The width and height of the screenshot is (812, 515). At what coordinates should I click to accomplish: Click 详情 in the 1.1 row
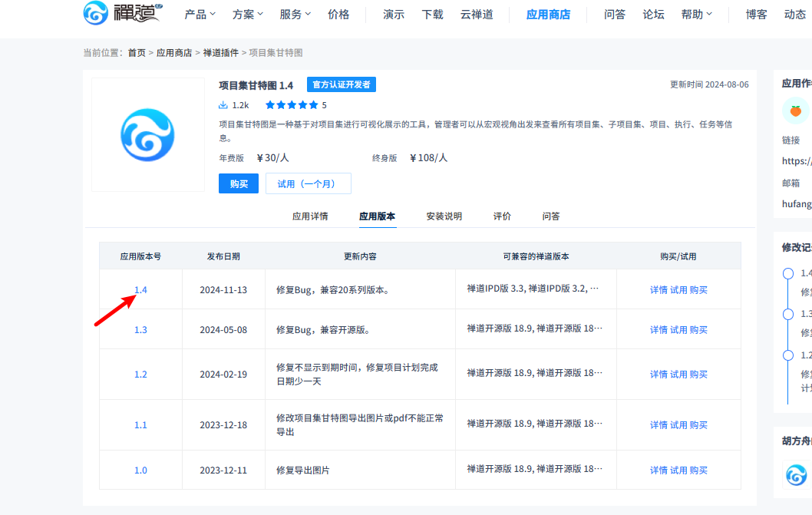[x=659, y=425]
